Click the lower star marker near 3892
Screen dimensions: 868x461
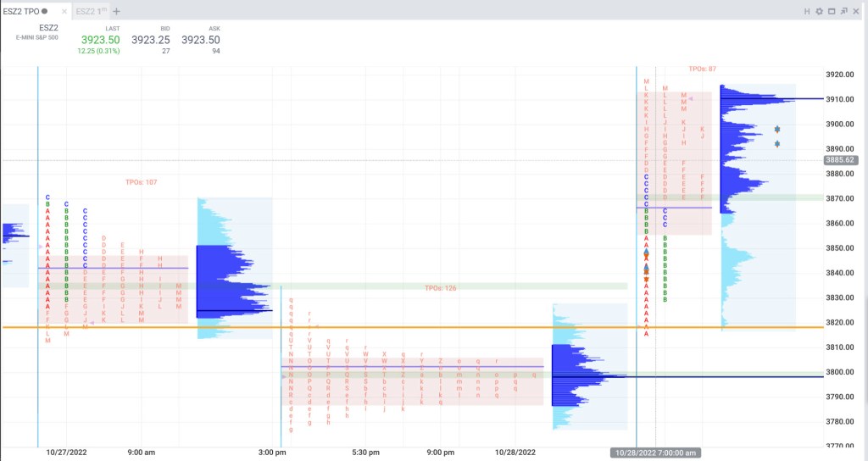pyautogui.click(x=777, y=143)
